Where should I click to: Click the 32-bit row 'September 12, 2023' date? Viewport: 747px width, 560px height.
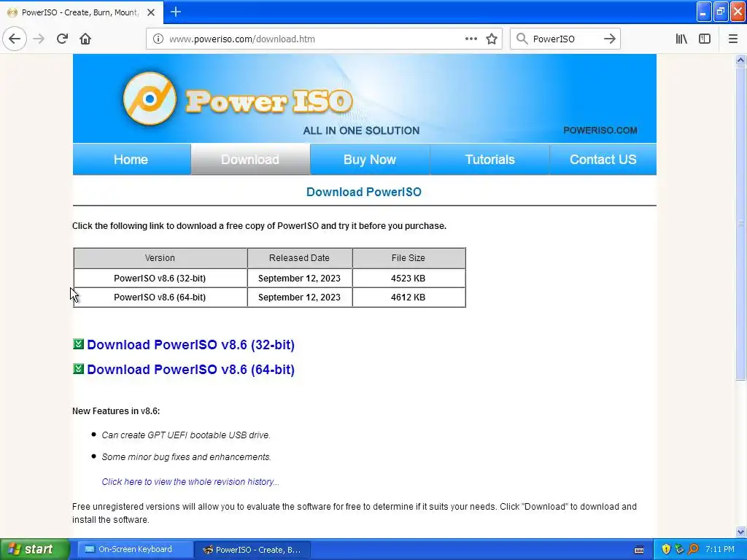[299, 278]
